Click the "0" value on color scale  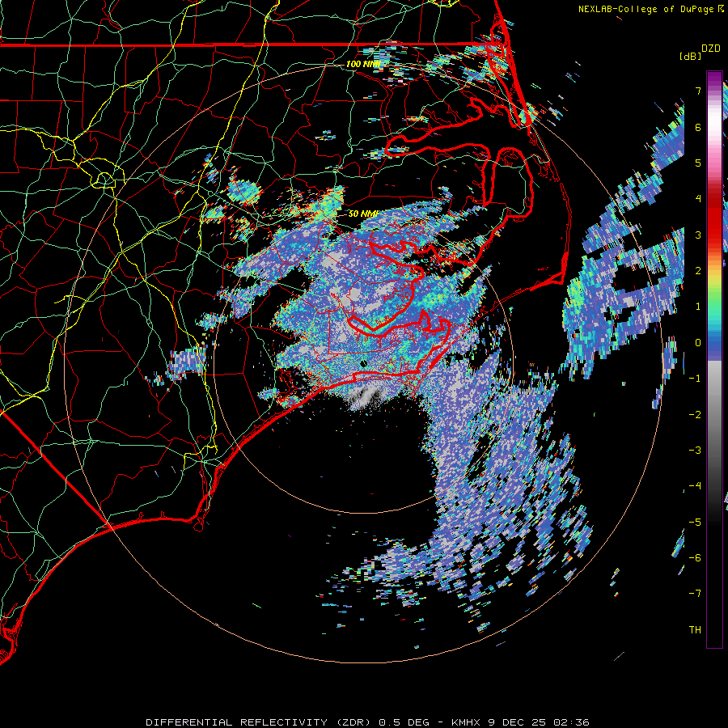point(698,343)
